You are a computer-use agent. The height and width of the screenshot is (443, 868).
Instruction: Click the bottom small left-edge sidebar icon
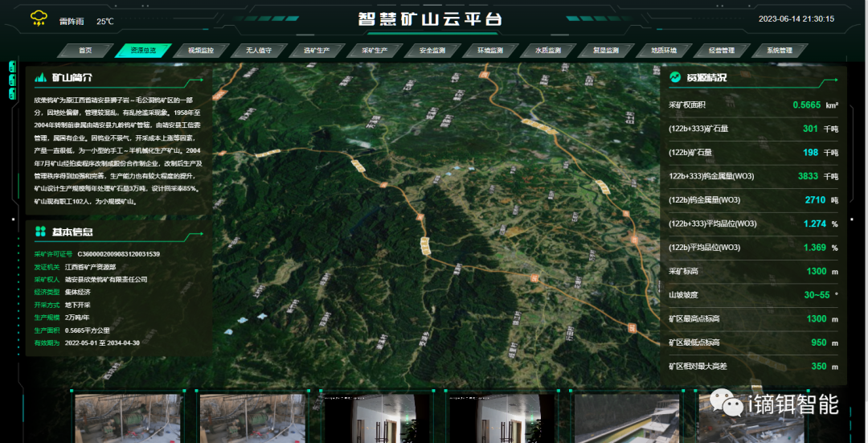(12, 93)
